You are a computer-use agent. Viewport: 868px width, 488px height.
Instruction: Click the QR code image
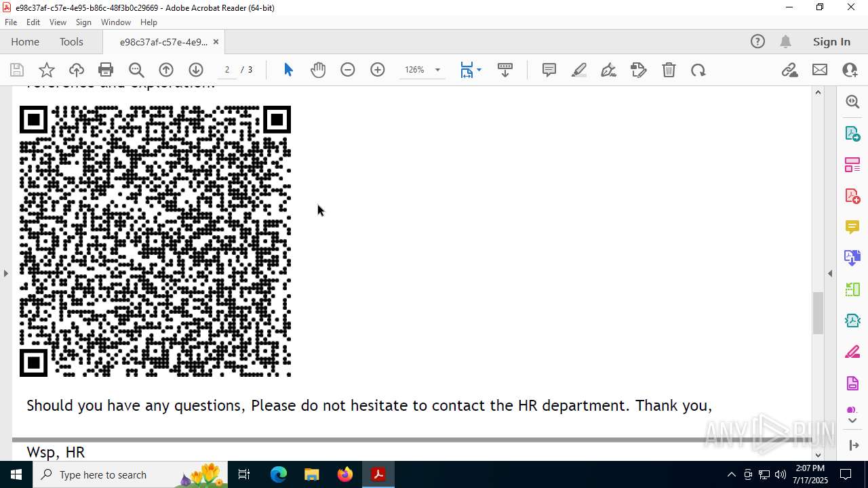tap(155, 241)
